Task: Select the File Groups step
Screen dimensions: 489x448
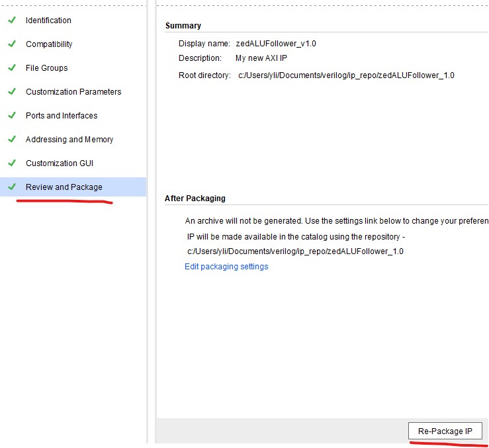Action: point(46,68)
